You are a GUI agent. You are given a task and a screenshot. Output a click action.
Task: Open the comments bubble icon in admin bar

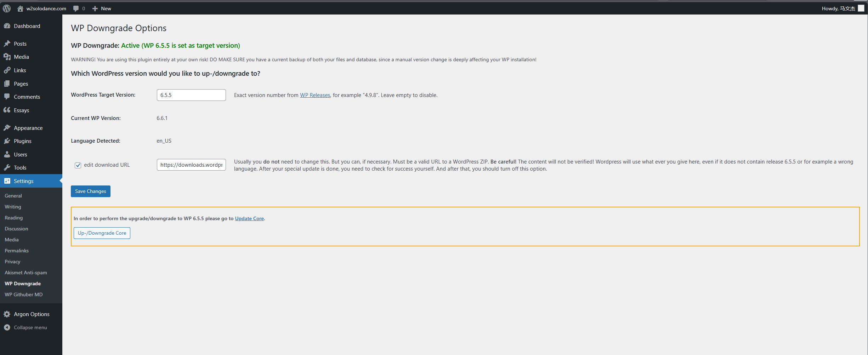[x=76, y=8]
